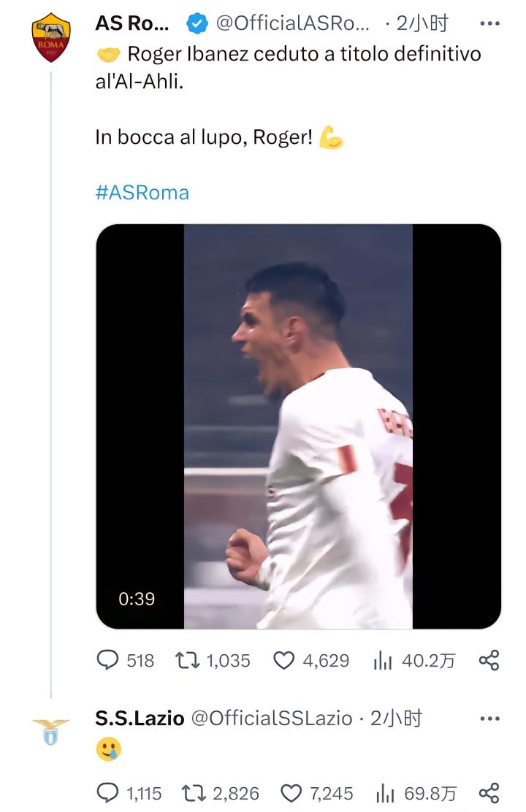The height and width of the screenshot is (812, 526).
Task: Share the S.S. Lazio reply
Action: coord(489,793)
